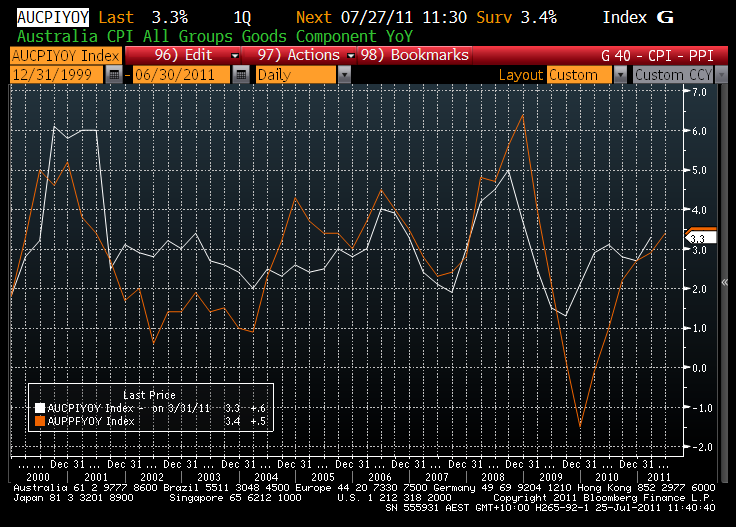Click the white AUCPIYOY legend swatch

(x=39, y=408)
